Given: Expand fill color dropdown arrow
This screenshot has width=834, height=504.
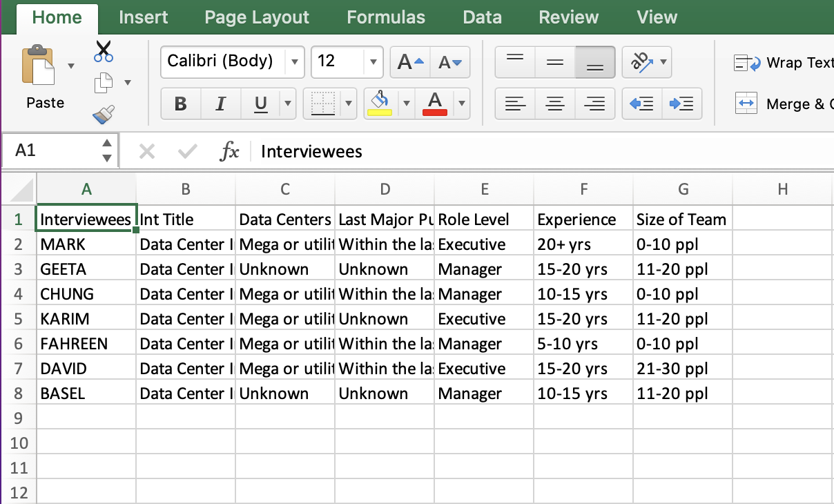Looking at the screenshot, I should pos(406,104).
